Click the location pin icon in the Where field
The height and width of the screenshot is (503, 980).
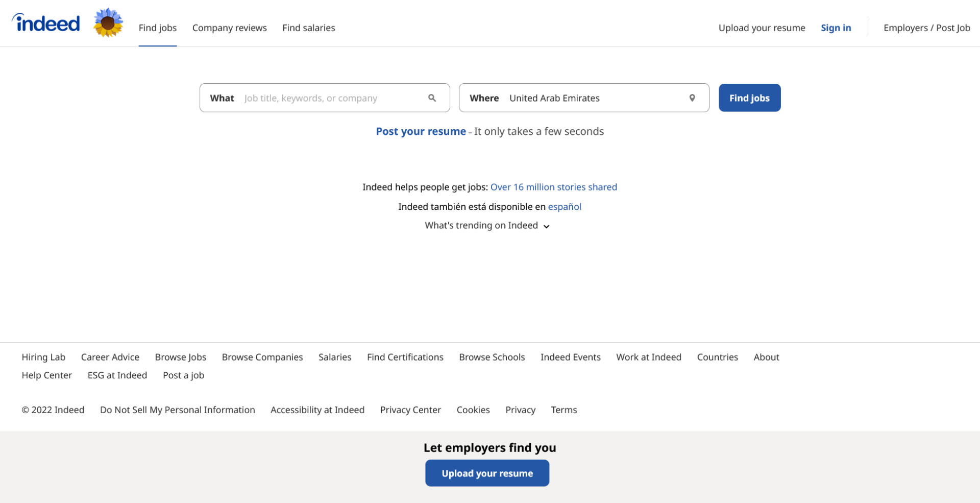pos(692,98)
